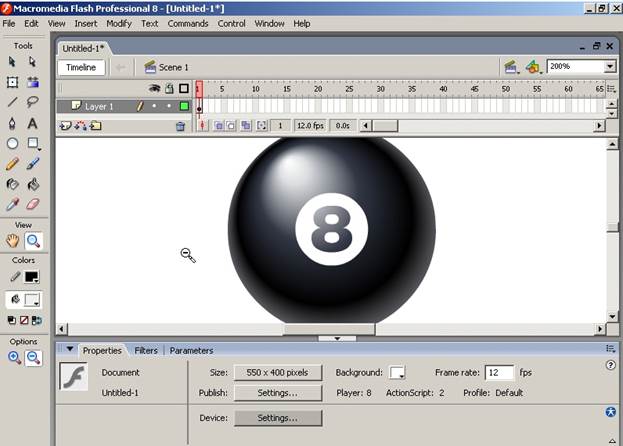Select the Subselection tool

click(33, 62)
